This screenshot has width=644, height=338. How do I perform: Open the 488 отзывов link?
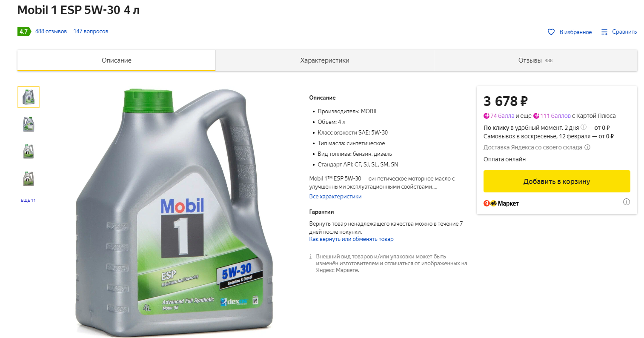point(51,32)
